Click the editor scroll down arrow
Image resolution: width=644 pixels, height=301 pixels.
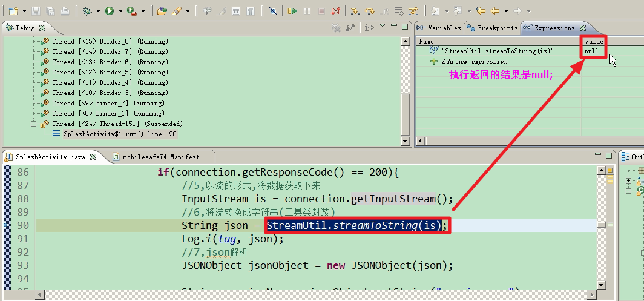pyautogui.click(x=601, y=285)
